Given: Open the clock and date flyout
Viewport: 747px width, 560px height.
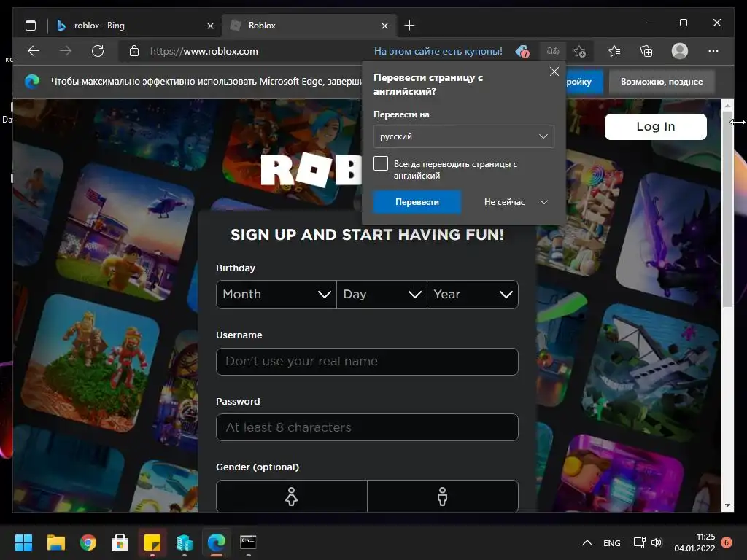Looking at the screenshot, I should click(x=694, y=542).
